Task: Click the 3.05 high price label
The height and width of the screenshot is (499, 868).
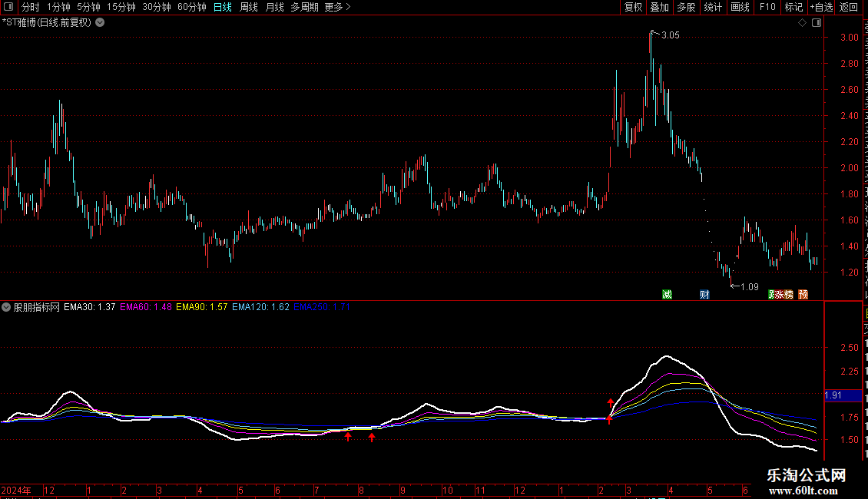Action: (x=671, y=35)
